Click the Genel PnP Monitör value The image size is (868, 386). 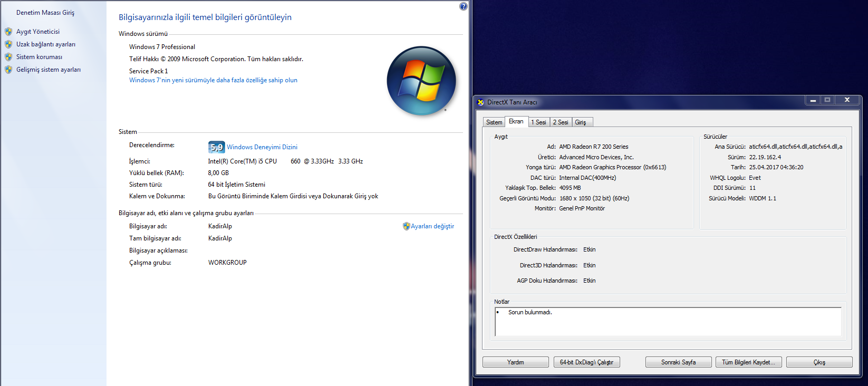(582, 208)
